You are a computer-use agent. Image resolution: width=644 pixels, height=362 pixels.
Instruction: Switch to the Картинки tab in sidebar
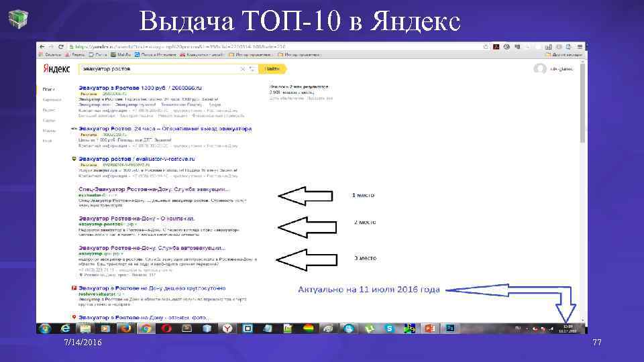coord(52,100)
